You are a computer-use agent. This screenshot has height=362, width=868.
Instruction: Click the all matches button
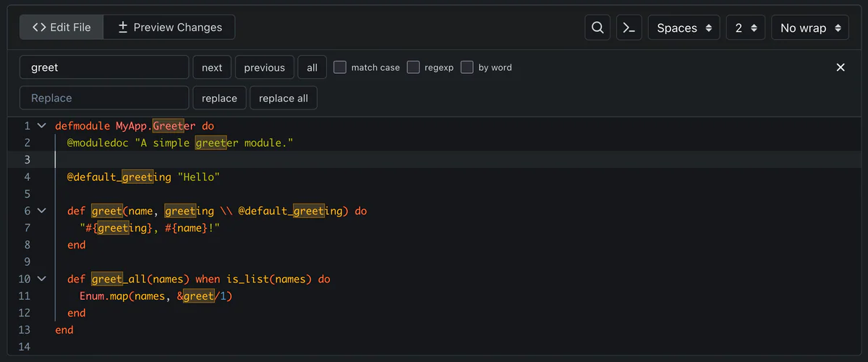(x=312, y=67)
